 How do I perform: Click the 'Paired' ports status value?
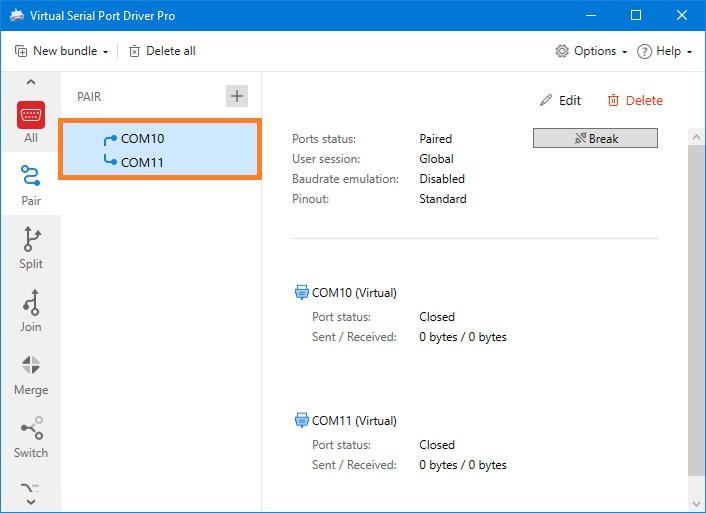435,139
